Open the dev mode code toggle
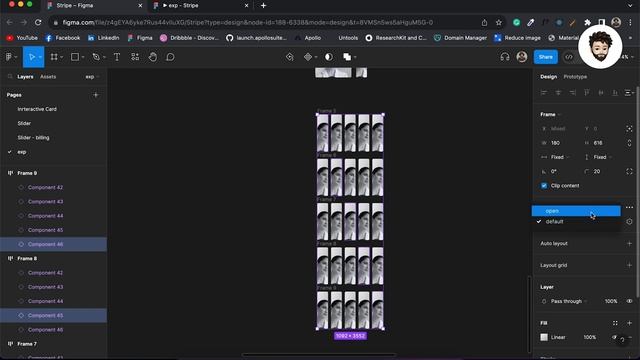Image resolution: width=640 pixels, height=360 pixels. (x=569, y=57)
